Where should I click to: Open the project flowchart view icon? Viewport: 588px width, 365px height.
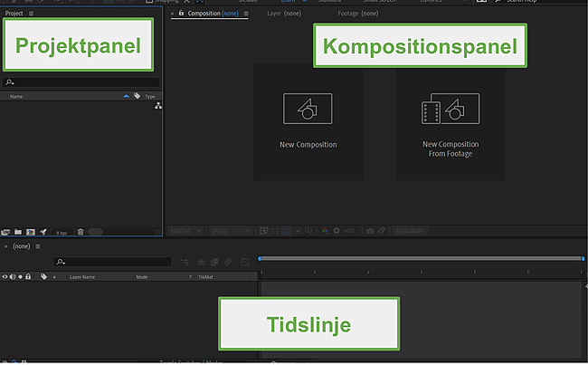tap(158, 106)
